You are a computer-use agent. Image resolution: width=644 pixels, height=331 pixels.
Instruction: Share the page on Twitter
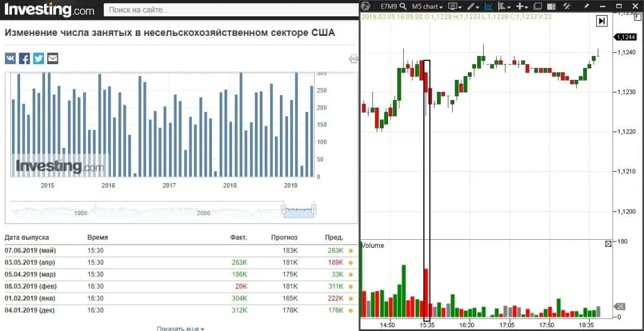pos(38,59)
